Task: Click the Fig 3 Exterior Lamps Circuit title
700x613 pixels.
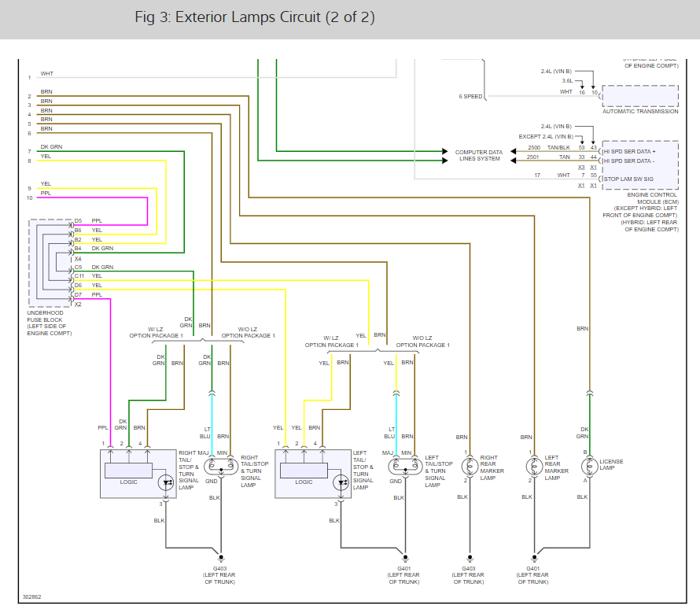Action: [255, 17]
